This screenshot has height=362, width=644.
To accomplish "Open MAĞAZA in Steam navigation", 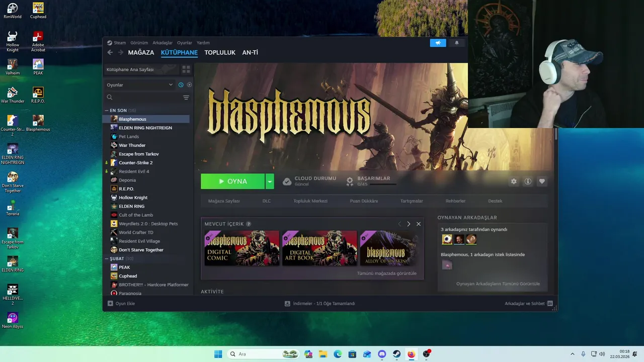I will pos(141,53).
